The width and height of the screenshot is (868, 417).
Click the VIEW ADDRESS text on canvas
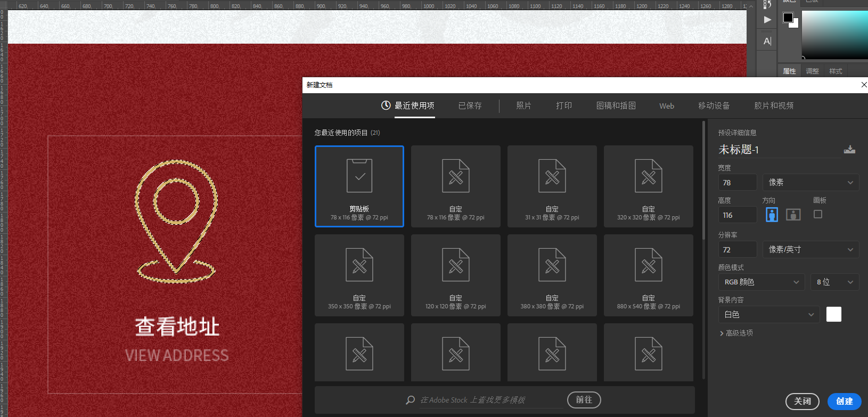coord(177,355)
